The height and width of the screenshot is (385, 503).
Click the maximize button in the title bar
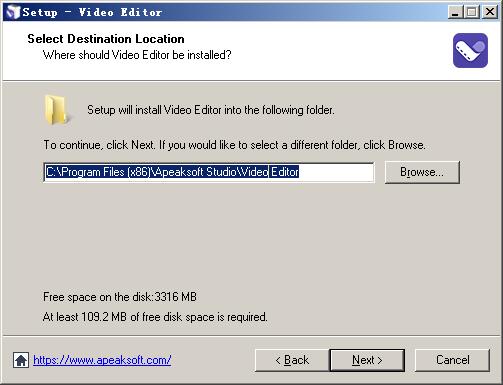[x=471, y=12]
